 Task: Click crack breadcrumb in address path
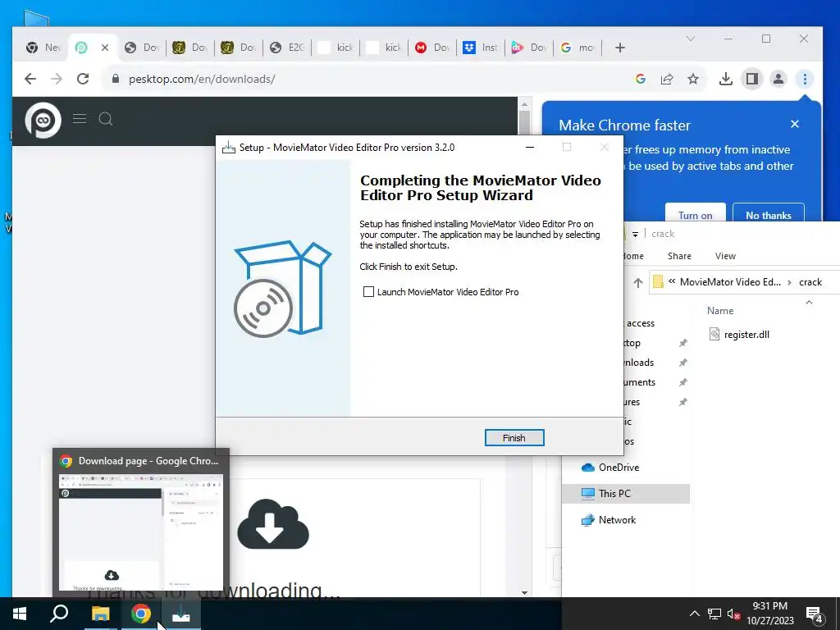(x=810, y=282)
